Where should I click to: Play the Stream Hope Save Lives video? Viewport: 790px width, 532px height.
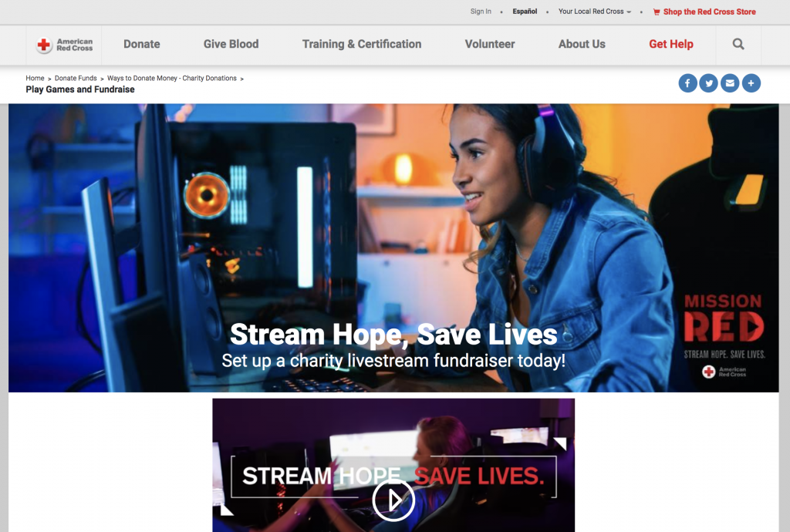(393, 500)
